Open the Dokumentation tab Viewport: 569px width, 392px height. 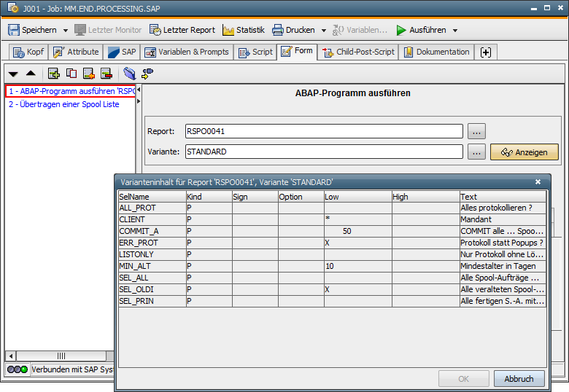tap(436, 52)
